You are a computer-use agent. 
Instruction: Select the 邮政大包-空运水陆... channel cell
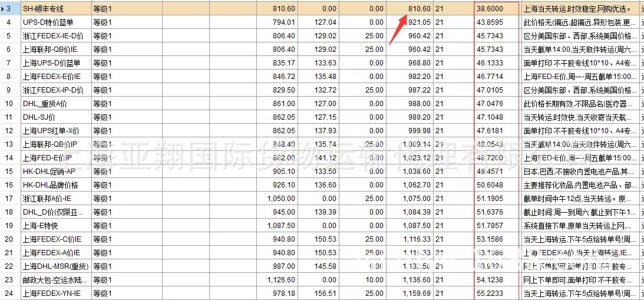coord(56,280)
